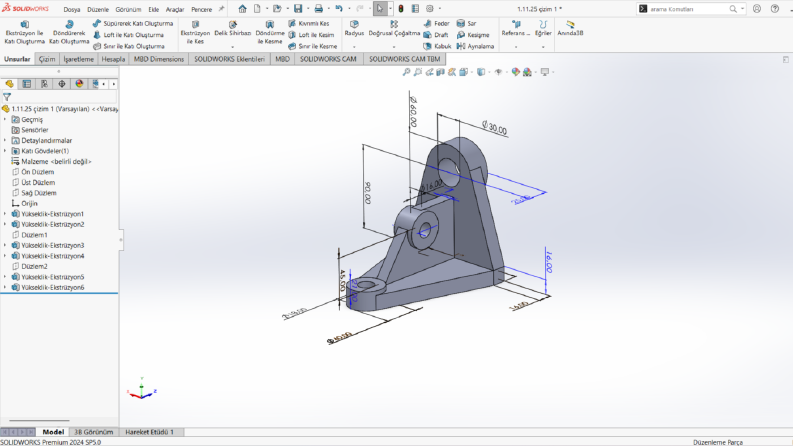Expand Yükseklik-Ekstrüzyon3 feature

tap(5, 245)
